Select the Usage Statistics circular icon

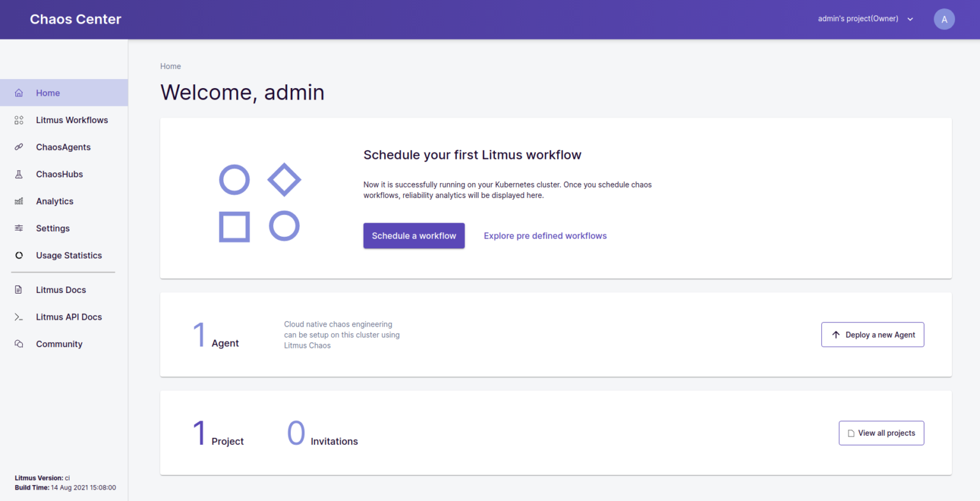pyautogui.click(x=18, y=255)
